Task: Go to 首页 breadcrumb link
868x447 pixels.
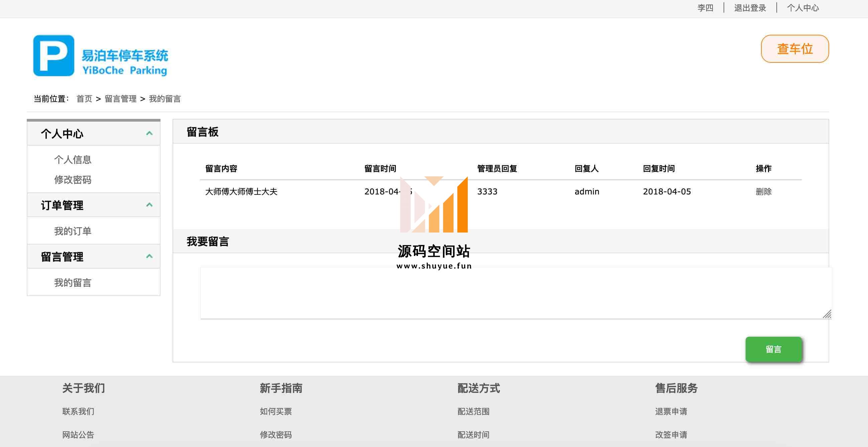Action: coord(84,99)
